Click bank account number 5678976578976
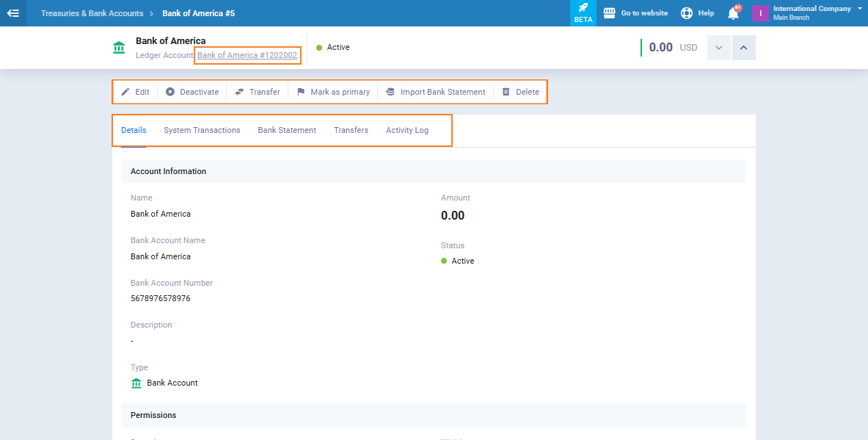Image resolution: width=868 pixels, height=440 pixels. coord(161,298)
